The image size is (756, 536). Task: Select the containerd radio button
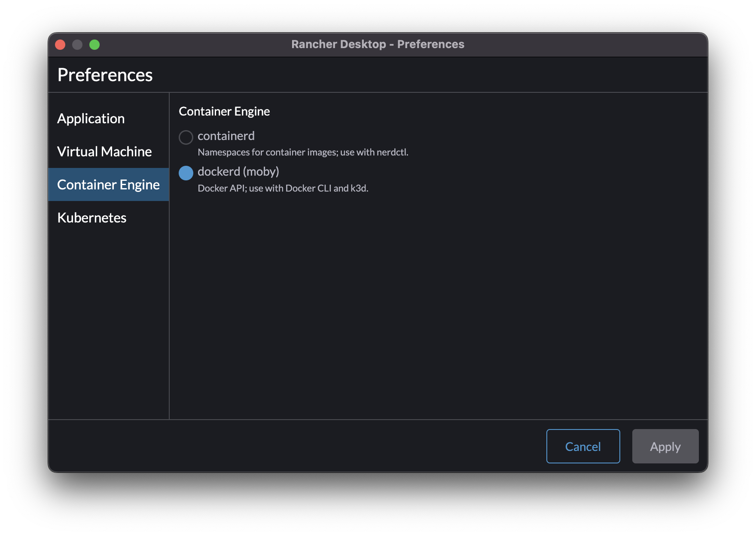(186, 137)
